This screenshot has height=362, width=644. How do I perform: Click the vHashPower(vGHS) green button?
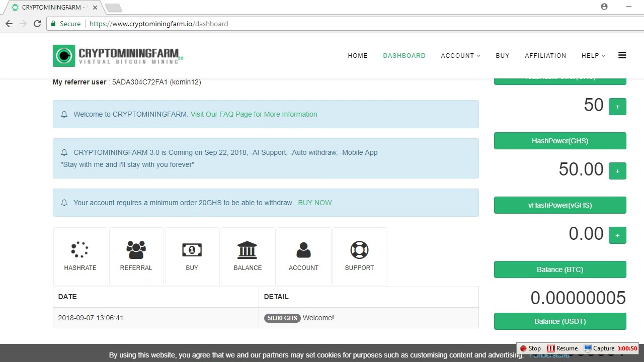560,205
